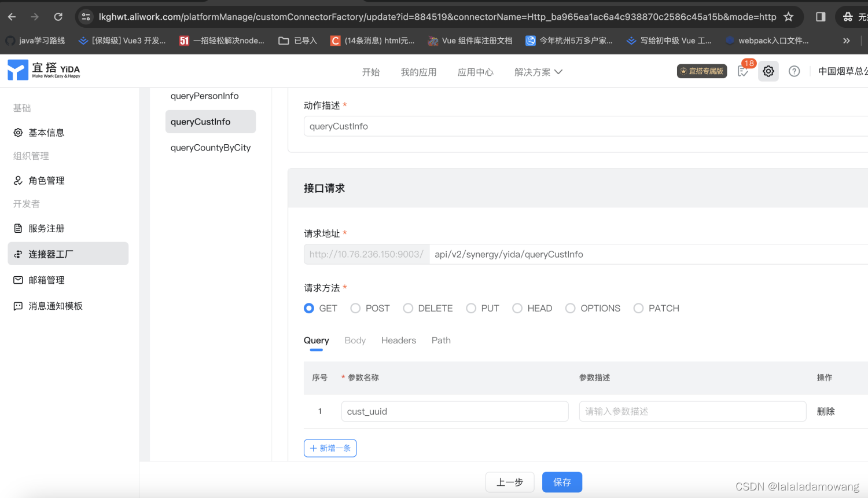Select queryCountyByCity action in list
Screen dimensions: 868x498
211,148
